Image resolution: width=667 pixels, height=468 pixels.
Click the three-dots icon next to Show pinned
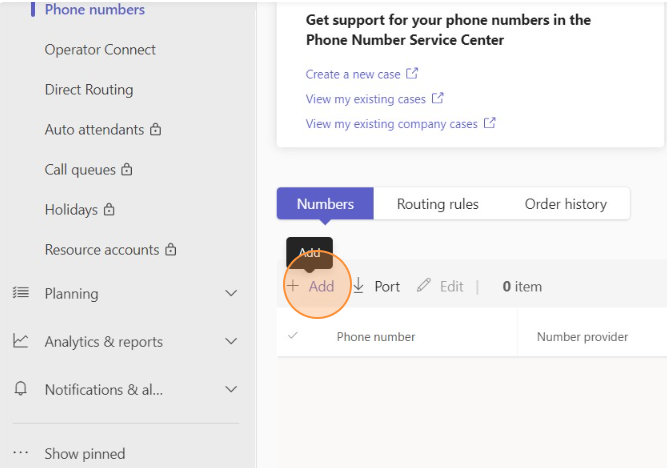click(x=20, y=453)
